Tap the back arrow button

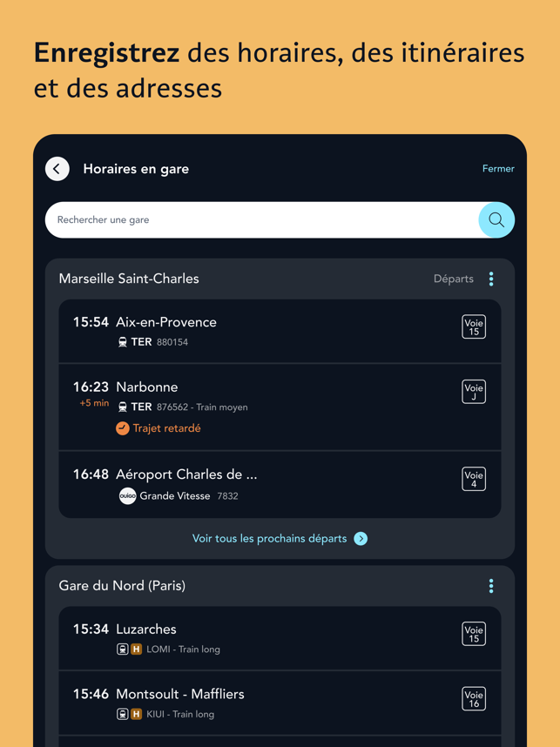pos(57,169)
